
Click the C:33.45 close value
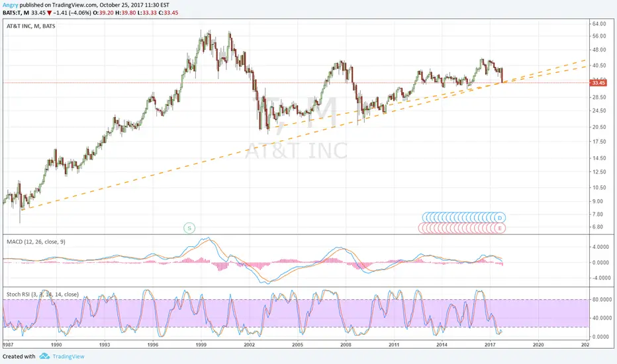tap(168, 13)
